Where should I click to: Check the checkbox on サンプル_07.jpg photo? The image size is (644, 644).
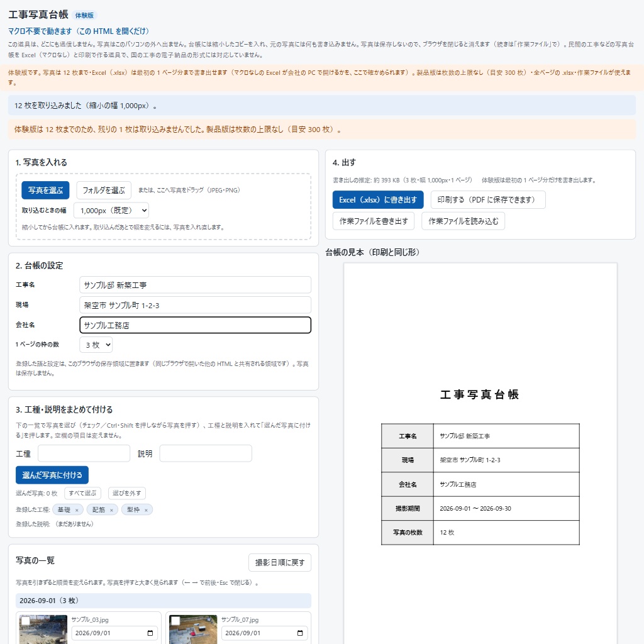[175, 620]
